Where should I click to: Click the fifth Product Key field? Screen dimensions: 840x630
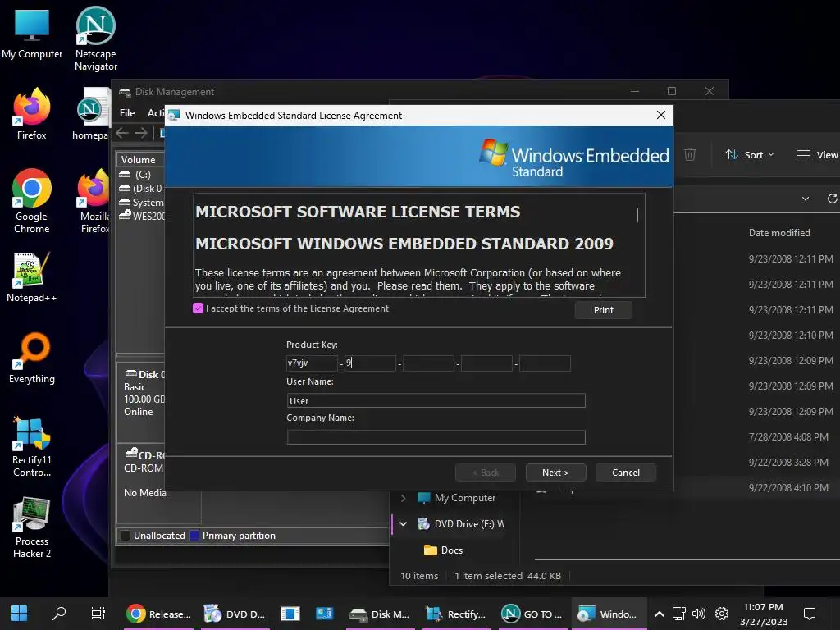click(x=545, y=363)
